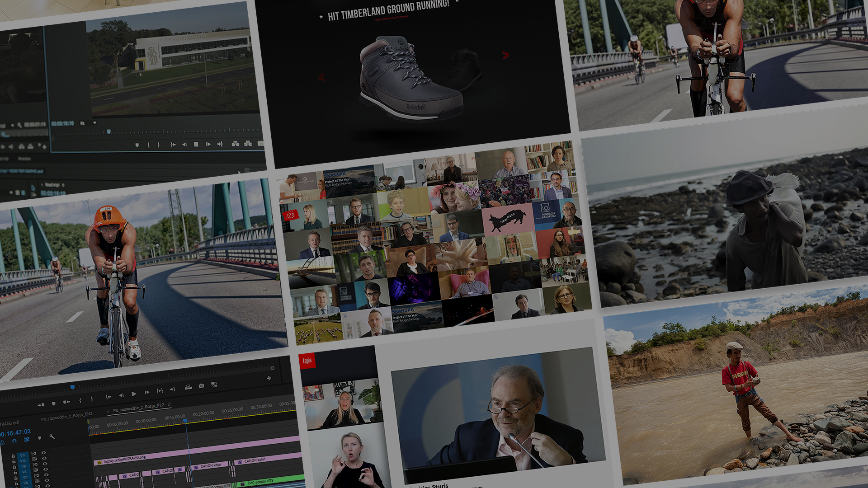Click the blue playhead on timeline ruler

(x=185, y=421)
